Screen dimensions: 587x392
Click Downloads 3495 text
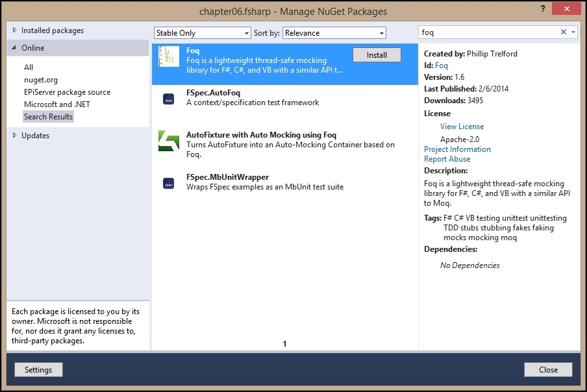pyautogui.click(x=453, y=100)
